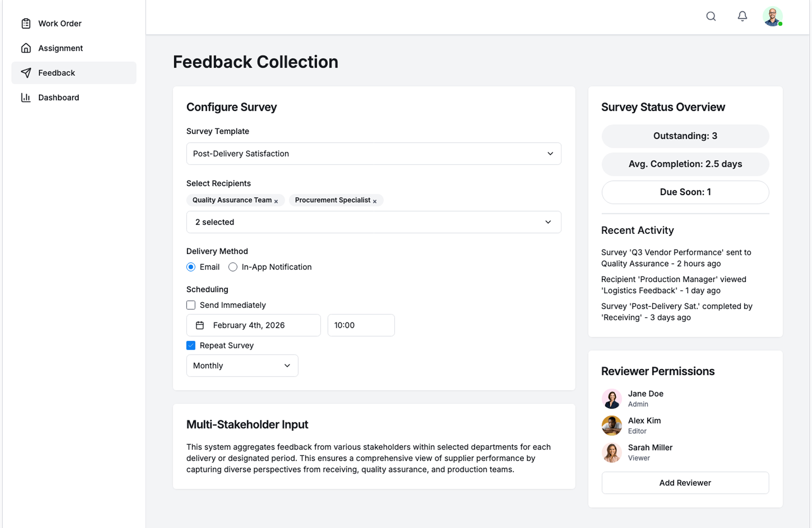Enable Send Immediately checkbox

[191, 305]
